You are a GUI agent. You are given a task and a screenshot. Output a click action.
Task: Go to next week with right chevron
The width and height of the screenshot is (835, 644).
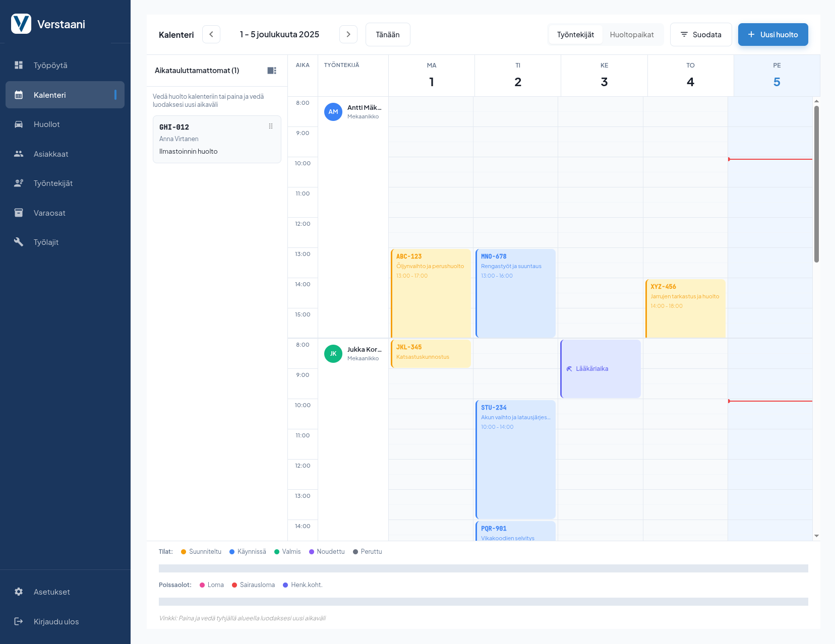[348, 34]
